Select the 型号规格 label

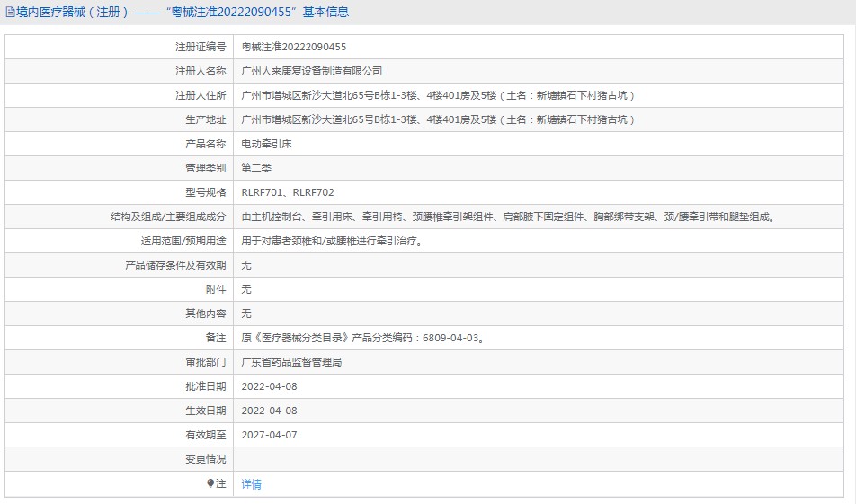click(x=205, y=192)
